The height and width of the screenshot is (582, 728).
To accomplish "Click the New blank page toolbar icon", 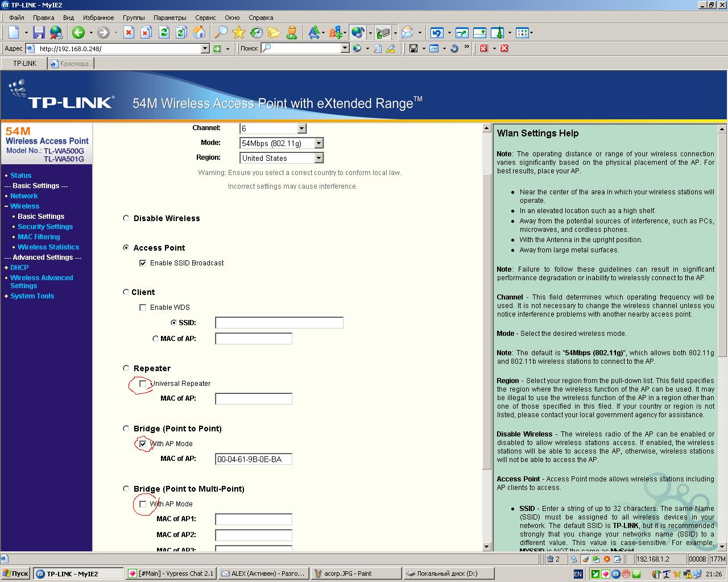I will point(14,32).
